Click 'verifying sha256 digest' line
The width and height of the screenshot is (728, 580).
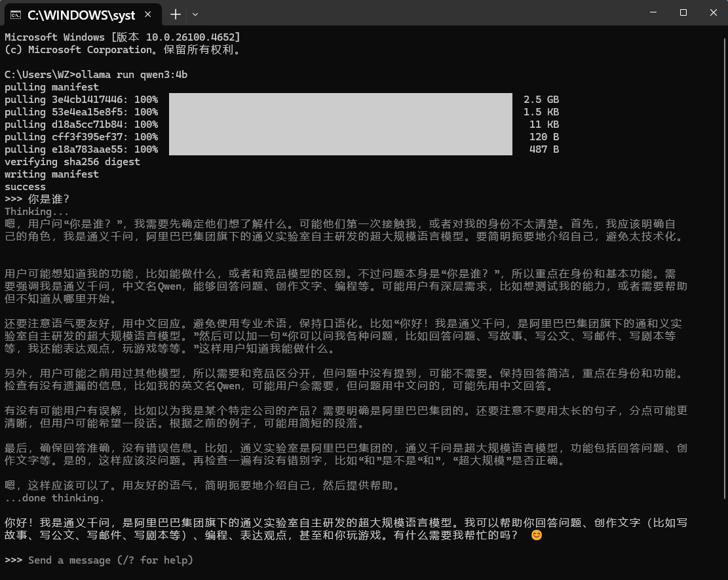[x=72, y=162]
